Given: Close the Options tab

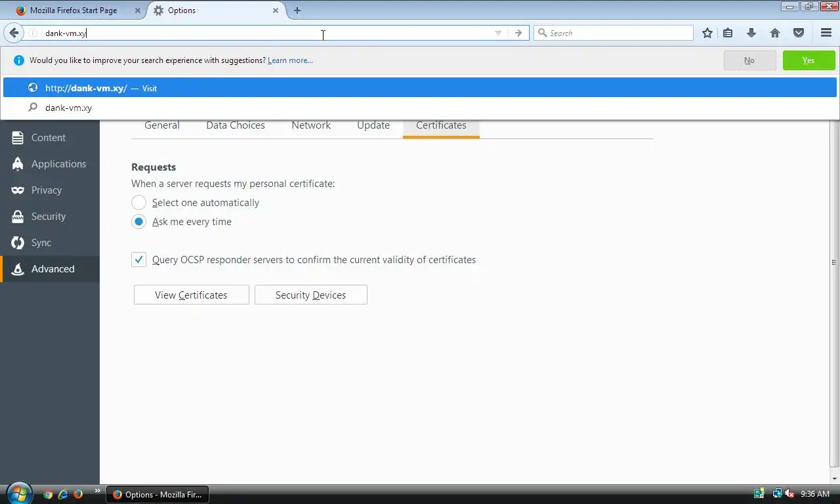Looking at the screenshot, I should click(276, 10).
